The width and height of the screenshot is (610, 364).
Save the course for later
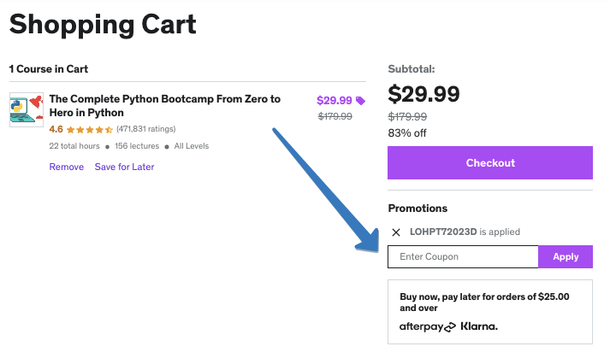tap(124, 167)
